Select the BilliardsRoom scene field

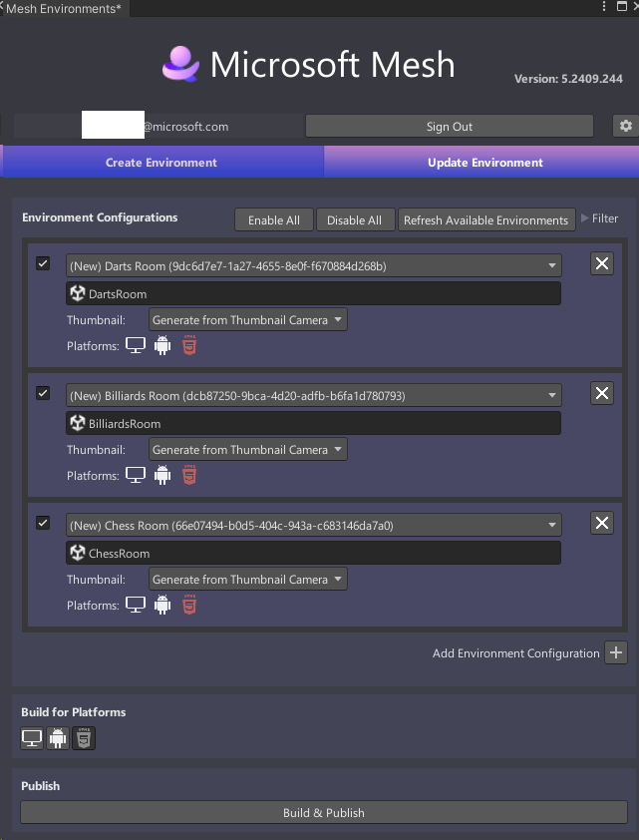click(x=314, y=423)
